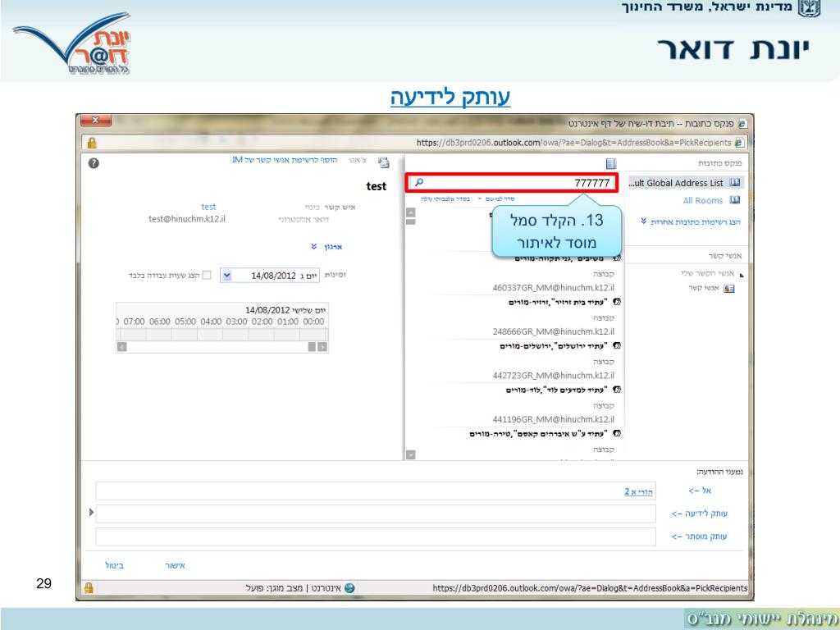Image resolution: width=840 pixels, height=630 pixels.
Task: Click the אישור confirm button
Action: [x=176, y=565]
